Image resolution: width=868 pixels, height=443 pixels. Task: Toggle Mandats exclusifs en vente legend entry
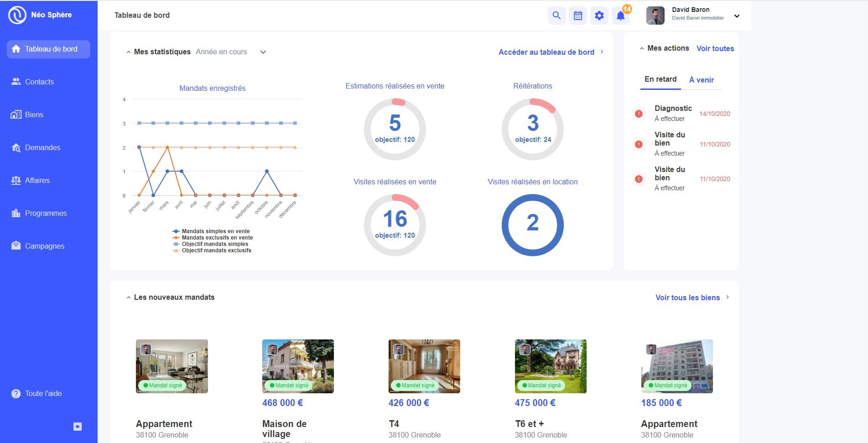click(x=213, y=238)
